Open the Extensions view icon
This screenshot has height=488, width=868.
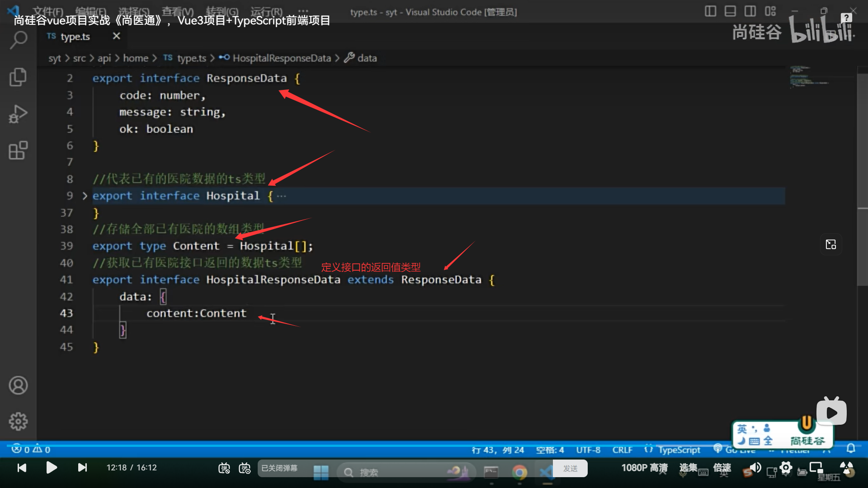coord(18,150)
